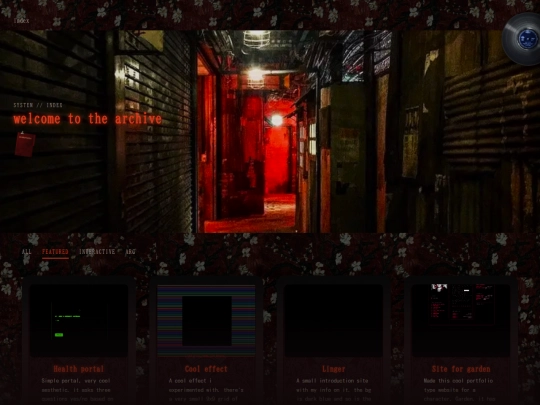Open the Linger project thumbnail
This screenshot has height=405, width=540.
333,321
